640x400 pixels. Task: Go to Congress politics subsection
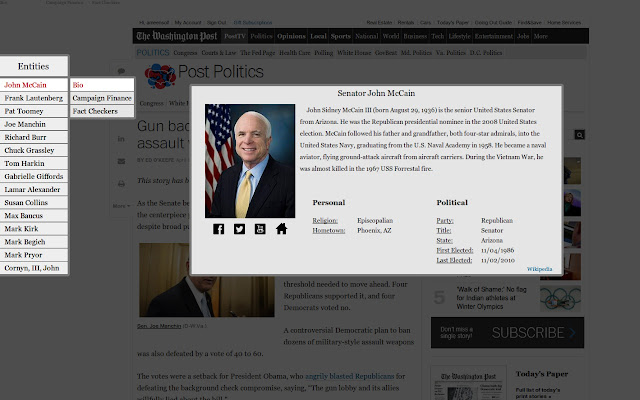pyautogui.click(x=185, y=53)
